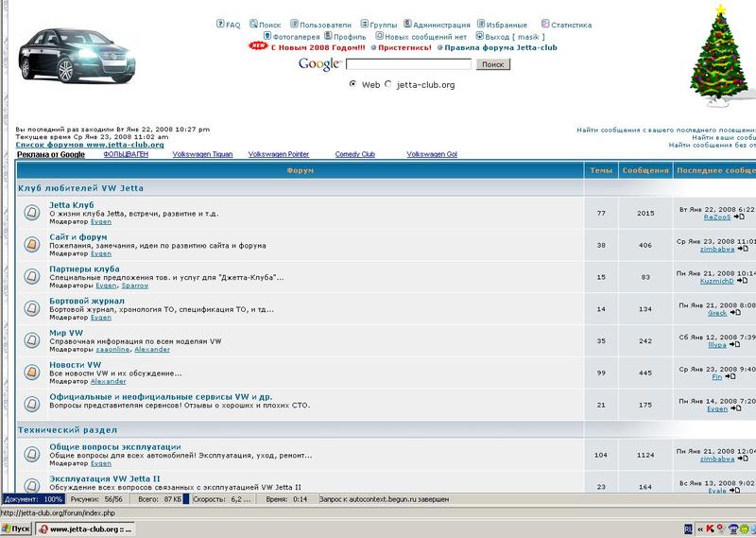
Task: Open the Бортовой журнал forum
Action: pyautogui.click(x=87, y=301)
